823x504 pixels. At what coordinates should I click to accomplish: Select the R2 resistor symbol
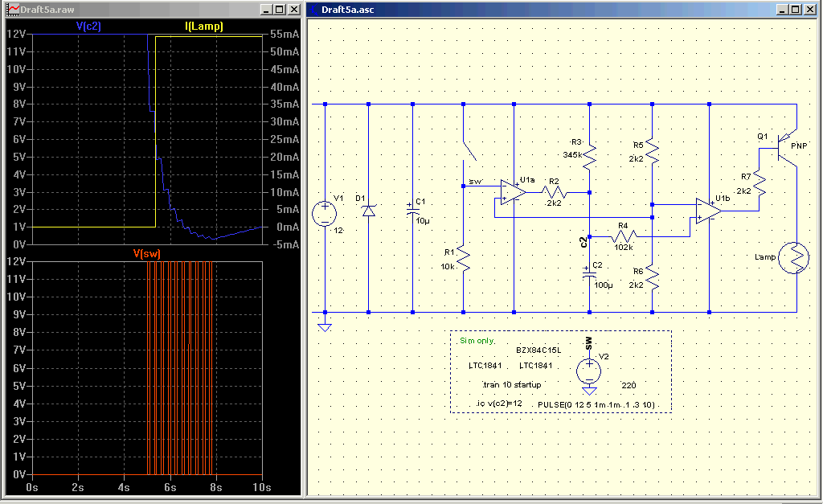(x=554, y=193)
